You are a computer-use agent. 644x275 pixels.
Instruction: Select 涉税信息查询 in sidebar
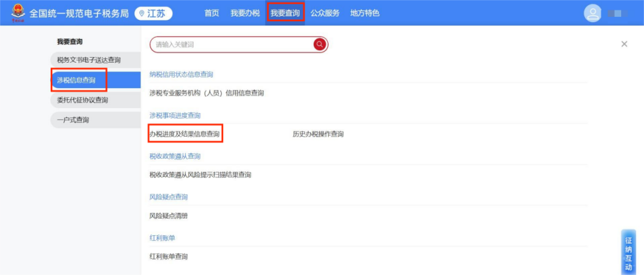77,80
